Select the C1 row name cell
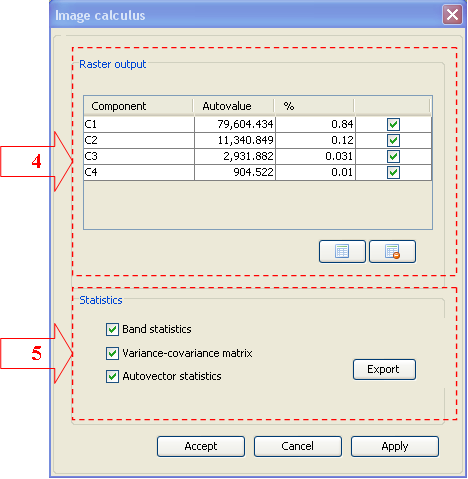Image resolution: width=468 pixels, height=479 pixels. pos(139,124)
